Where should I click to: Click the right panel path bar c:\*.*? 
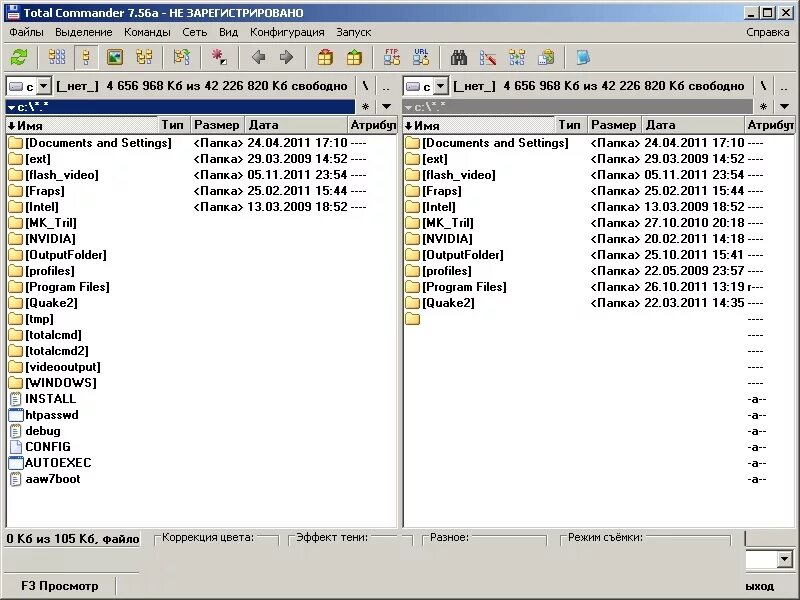click(x=578, y=107)
